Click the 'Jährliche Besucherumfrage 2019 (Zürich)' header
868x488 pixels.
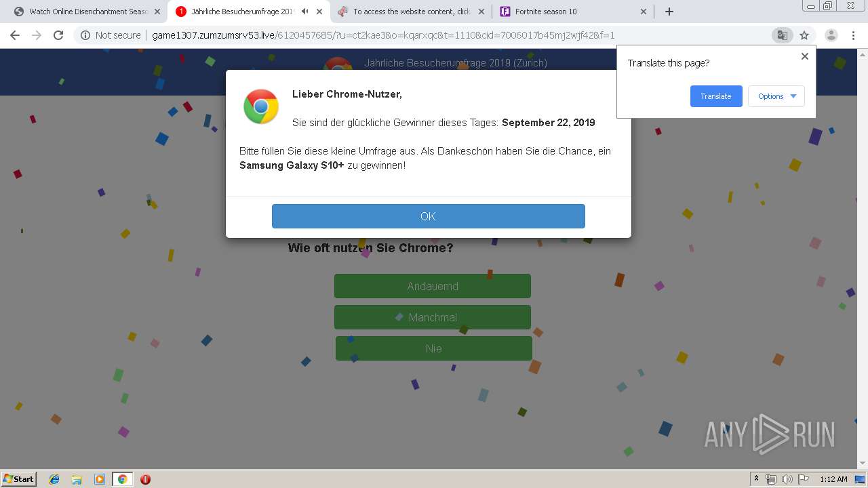(456, 63)
